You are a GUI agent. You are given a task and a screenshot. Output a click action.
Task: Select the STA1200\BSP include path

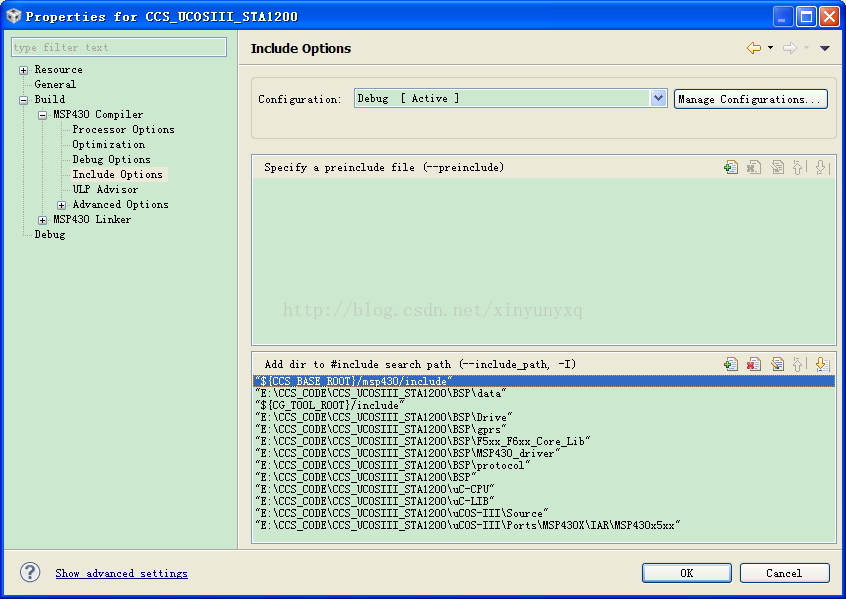[544, 477]
